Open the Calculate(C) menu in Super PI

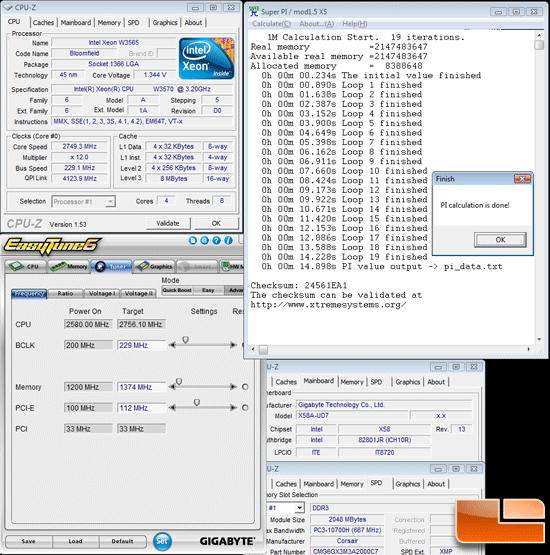(271, 24)
